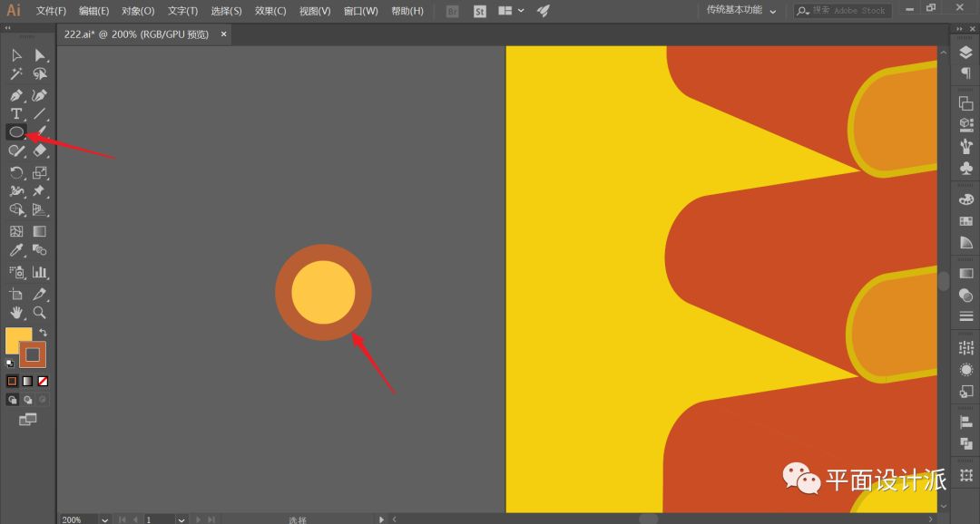The height and width of the screenshot is (524, 980).
Task: Open the Layers panel icon
Action: click(x=965, y=53)
